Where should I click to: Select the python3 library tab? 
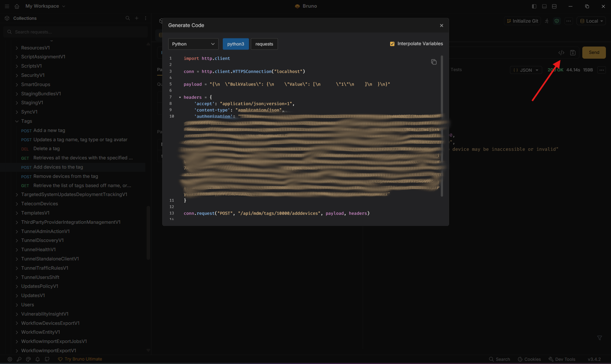tap(236, 44)
